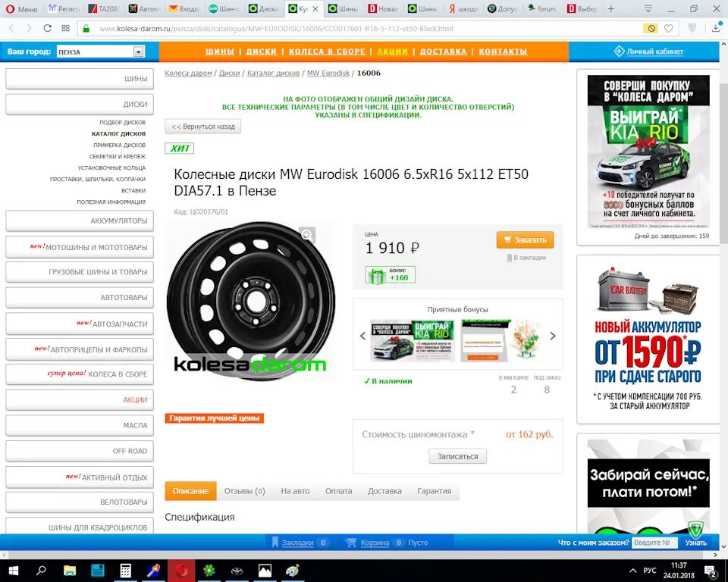Open Opera browser taskbar icon
The height and width of the screenshot is (582, 728).
[181, 571]
